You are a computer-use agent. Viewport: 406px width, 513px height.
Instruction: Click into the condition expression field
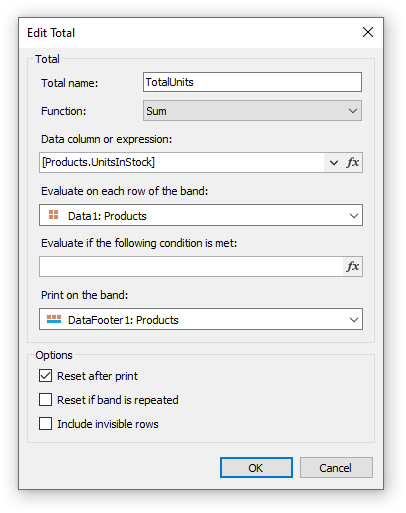click(x=191, y=267)
